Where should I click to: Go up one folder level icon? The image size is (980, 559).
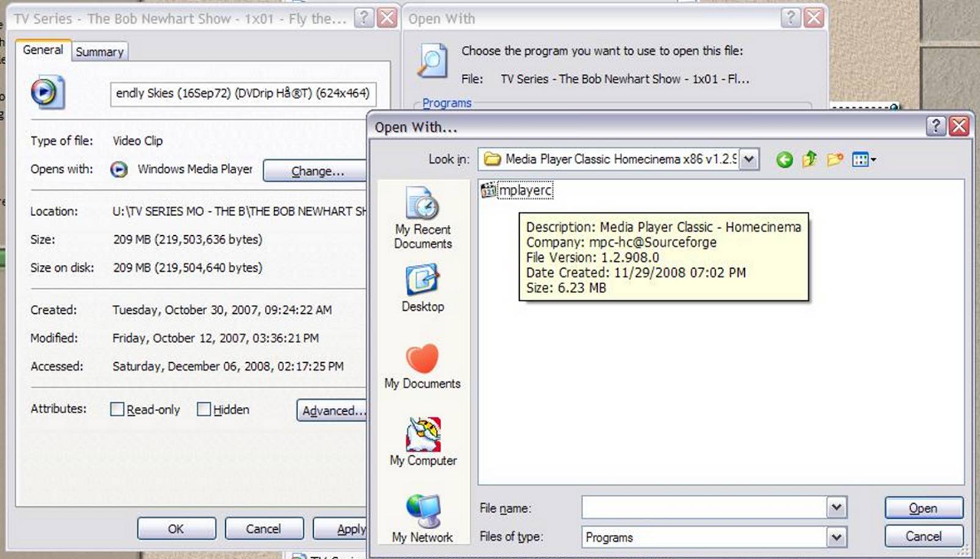(x=810, y=159)
